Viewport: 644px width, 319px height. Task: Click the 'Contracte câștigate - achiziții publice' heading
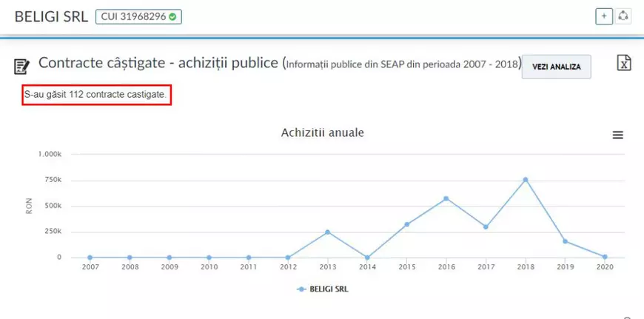(x=158, y=63)
